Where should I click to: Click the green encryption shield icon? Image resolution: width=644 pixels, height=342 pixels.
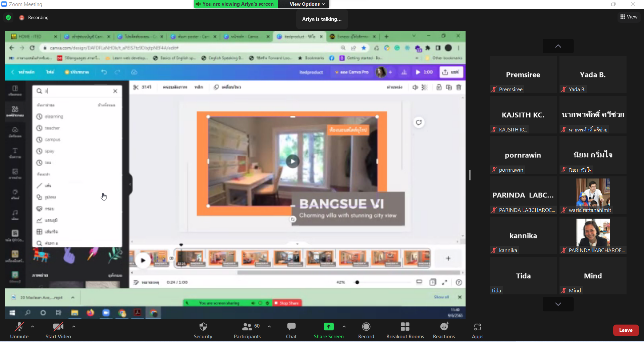(8, 17)
